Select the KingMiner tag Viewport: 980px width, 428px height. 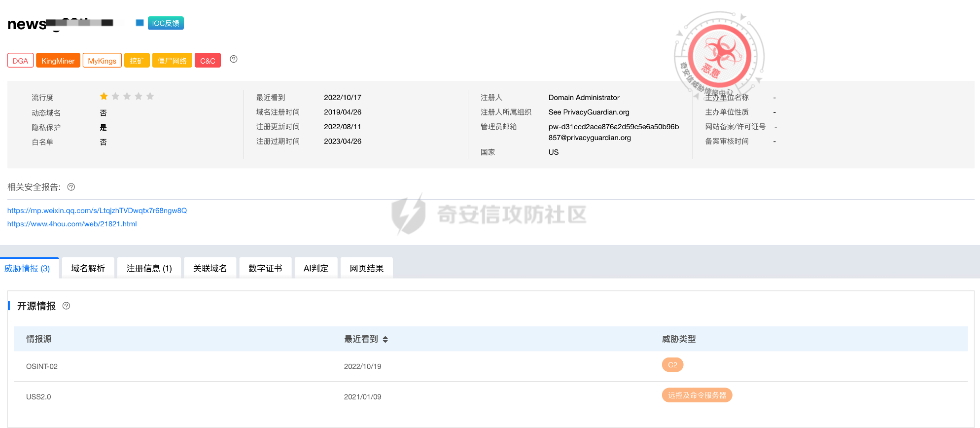[58, 61]
